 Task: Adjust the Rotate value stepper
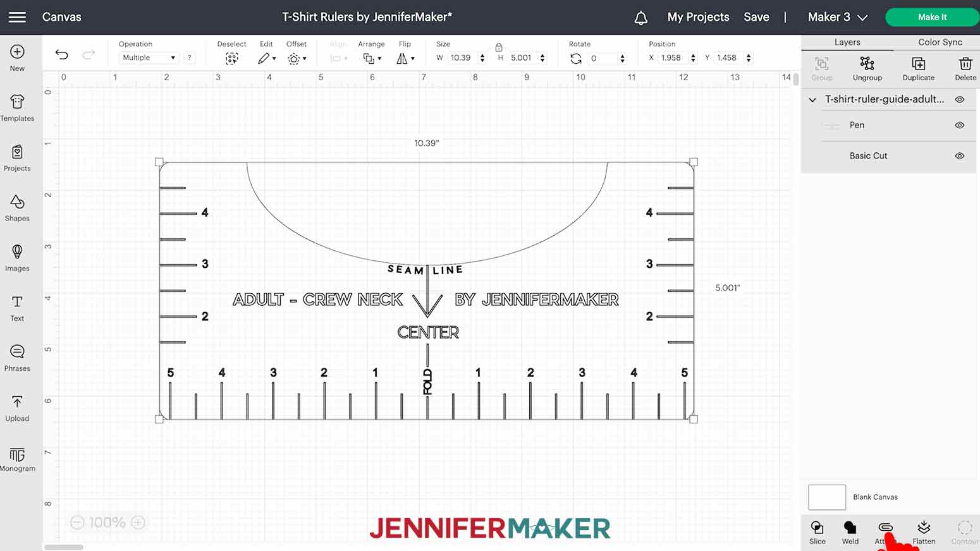(x=622, y=58)
